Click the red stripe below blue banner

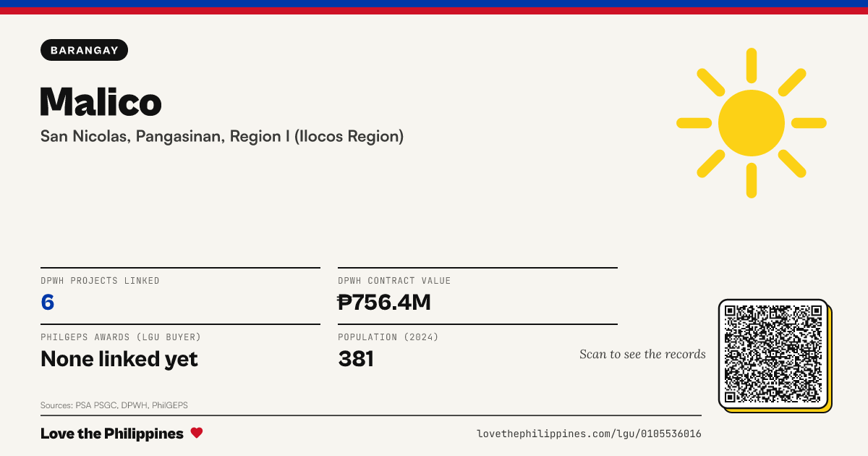434,11
